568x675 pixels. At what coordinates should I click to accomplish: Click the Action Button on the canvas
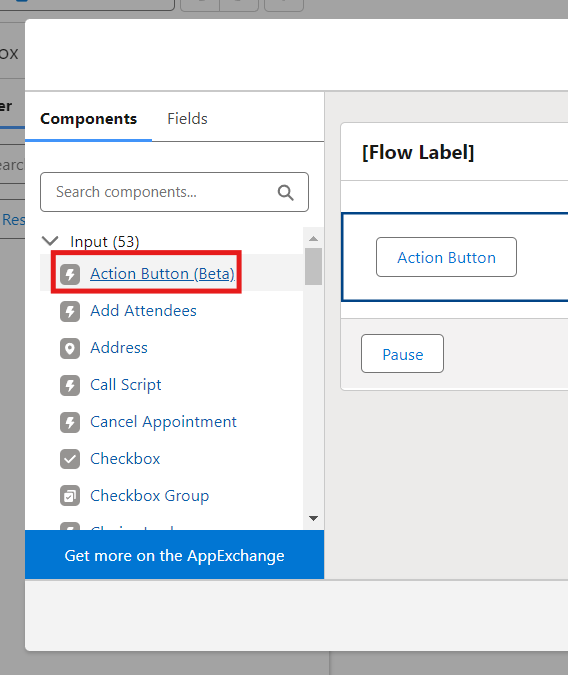(446, 257)
